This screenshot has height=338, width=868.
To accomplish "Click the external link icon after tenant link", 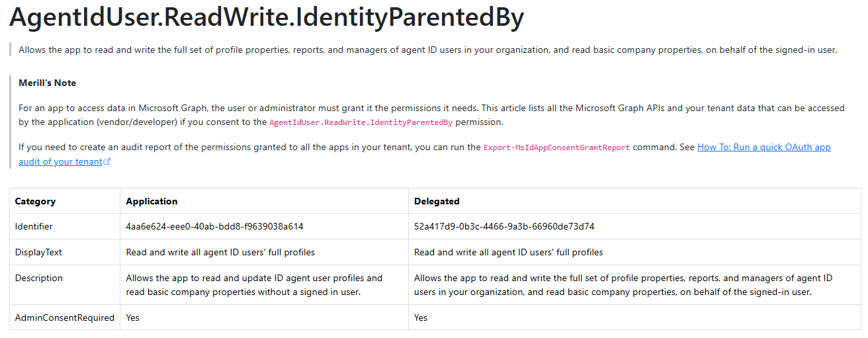I will coord(107,162).
